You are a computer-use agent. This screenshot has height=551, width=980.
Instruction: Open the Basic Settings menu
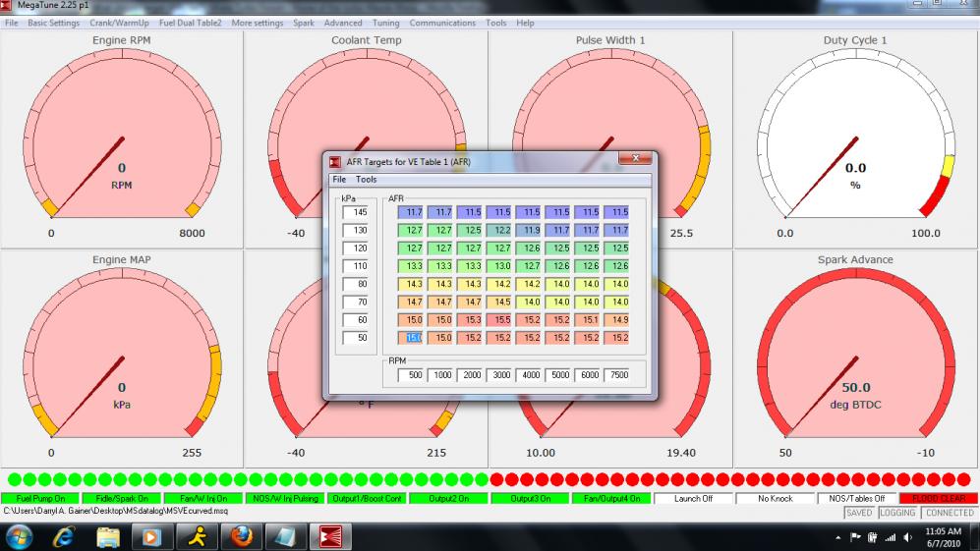pyautogui.click(x=54, y=24)
